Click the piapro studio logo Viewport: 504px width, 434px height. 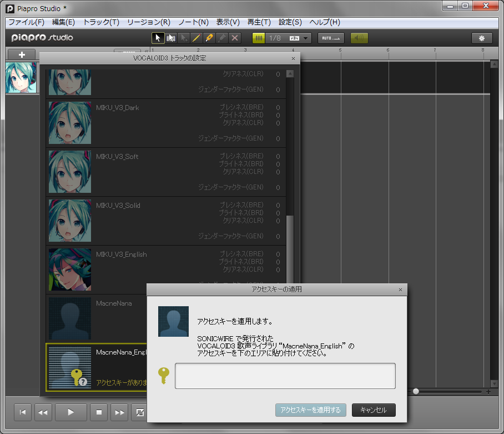42,38
